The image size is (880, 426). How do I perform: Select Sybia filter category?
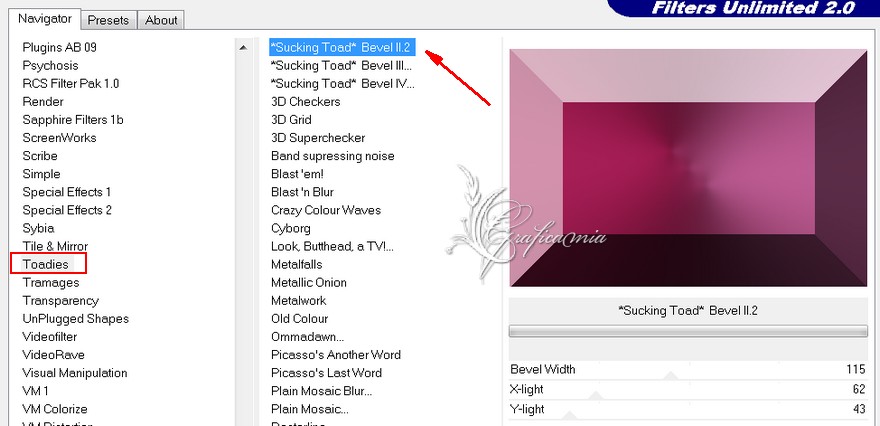point(38,228)
